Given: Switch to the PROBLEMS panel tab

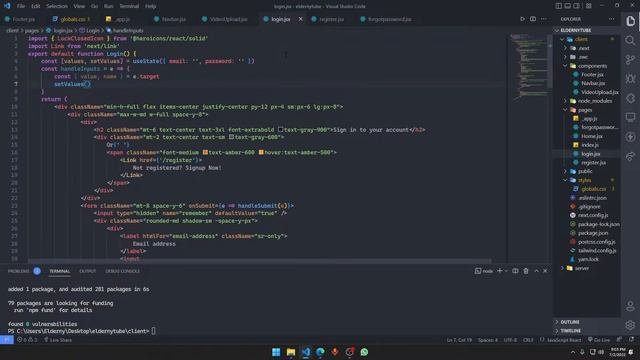Looking at the screenshot, I should tap(18, 271).
